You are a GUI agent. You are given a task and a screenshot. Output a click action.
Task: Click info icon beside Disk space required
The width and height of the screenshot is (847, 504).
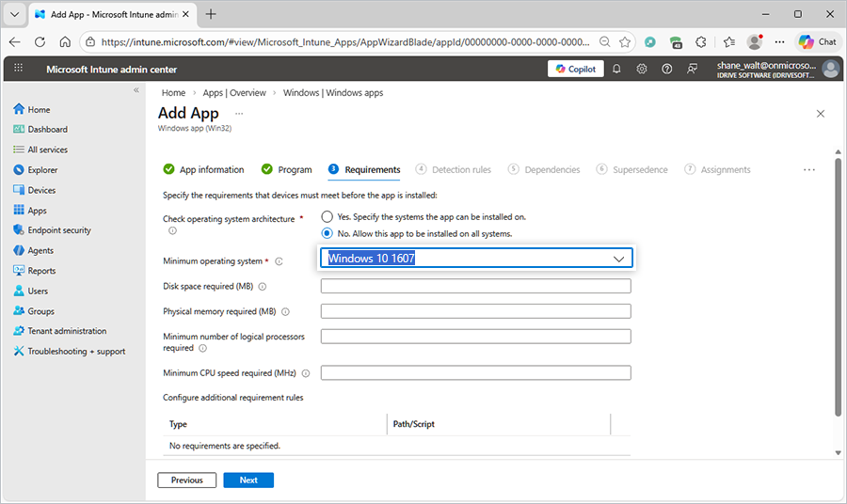[262, 287]
